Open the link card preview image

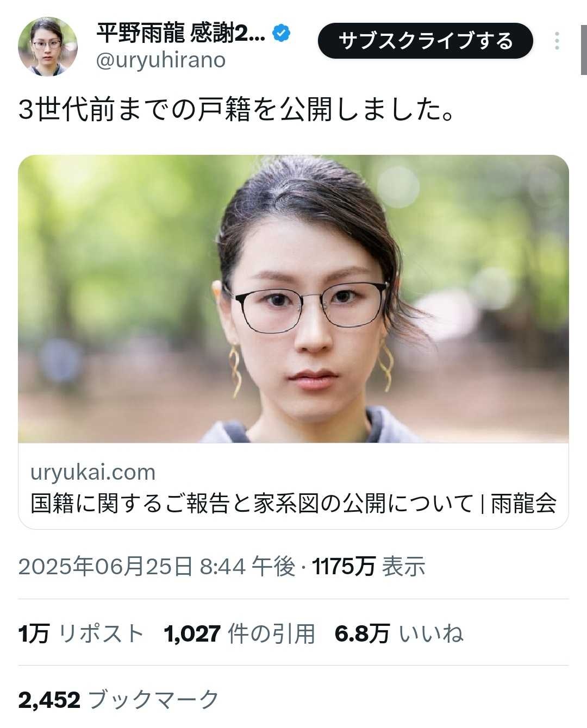pyautogui.click(x=293, y=299)
